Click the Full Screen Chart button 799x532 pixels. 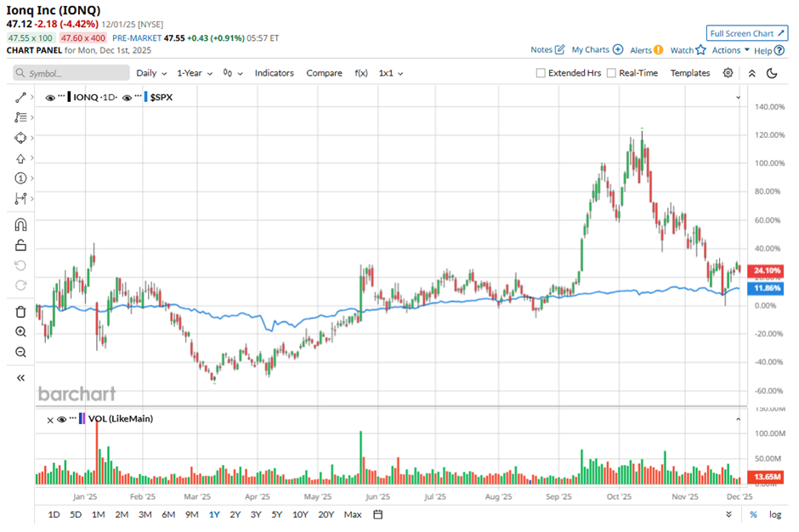[x=747, y=33]
